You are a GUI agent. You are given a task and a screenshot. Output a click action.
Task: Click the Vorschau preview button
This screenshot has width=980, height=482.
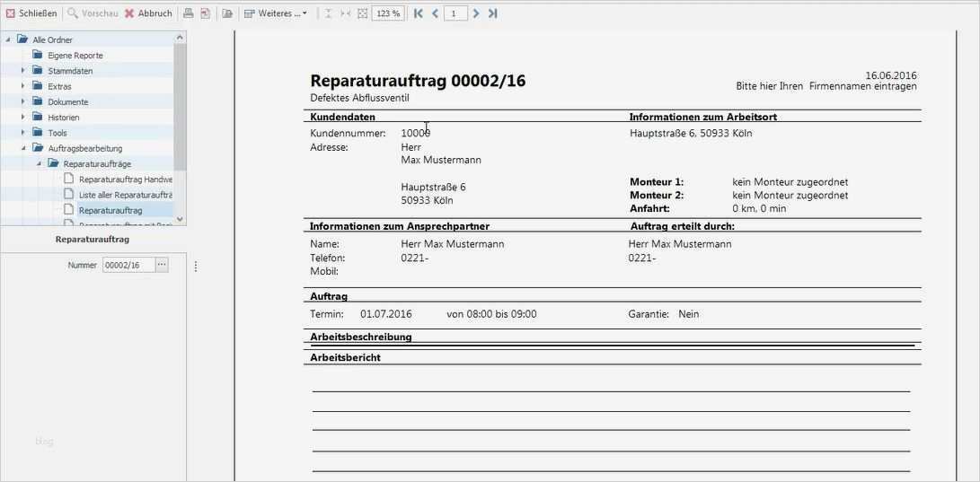(93, 13)
